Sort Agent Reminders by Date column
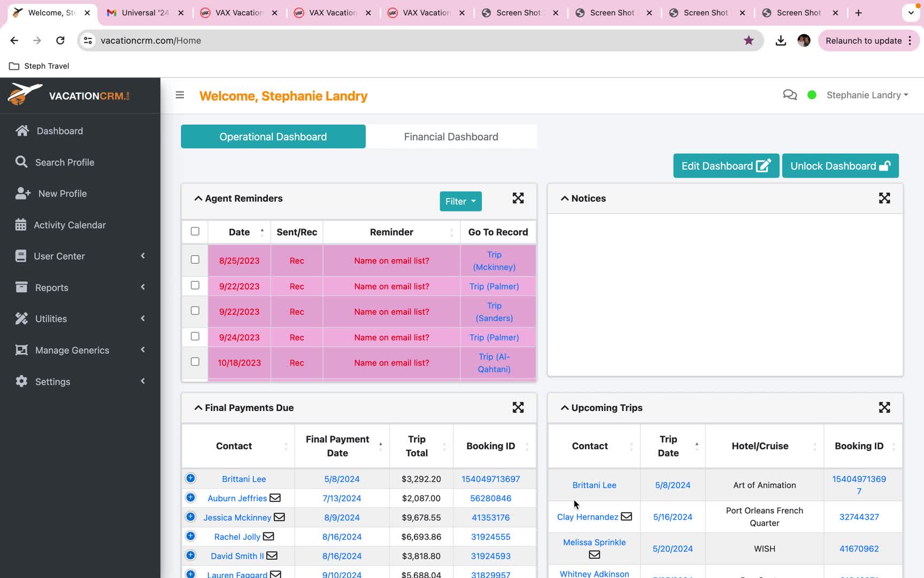This screenshot has width=924, height=578. click(x=239, y=232)
